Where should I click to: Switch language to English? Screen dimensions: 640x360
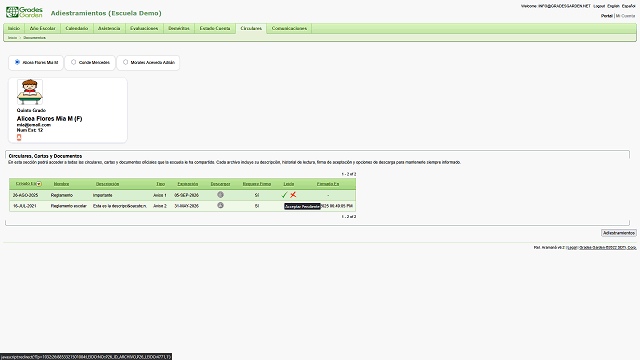click(x=613, y=6)
